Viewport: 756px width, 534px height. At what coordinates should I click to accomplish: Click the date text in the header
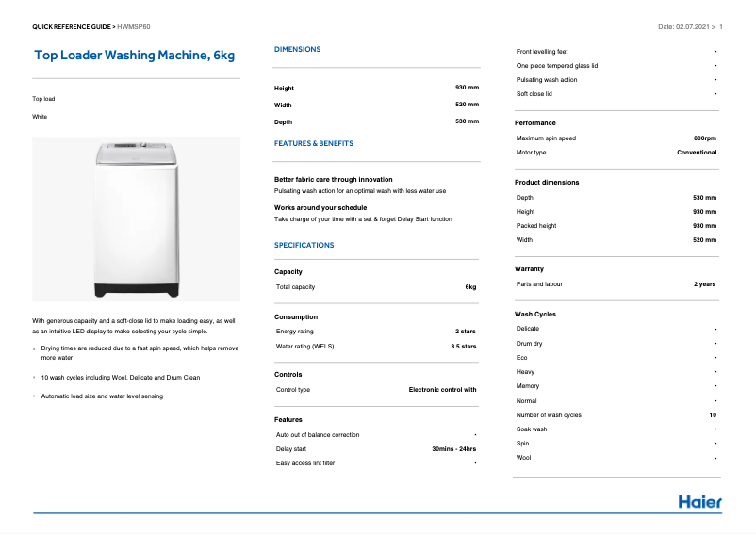point(687,26)
